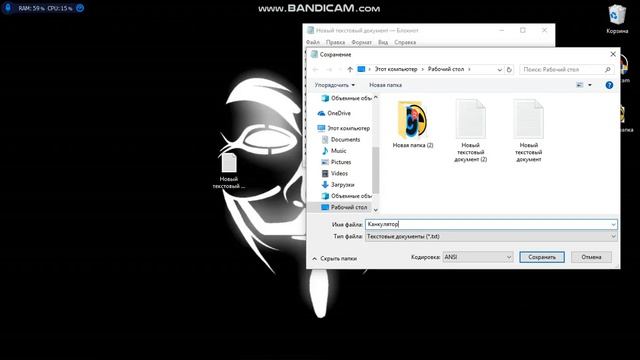Open the 'Правка' menu in Notepad
Viewport: 640px width, 360px height.
point(336,42)
